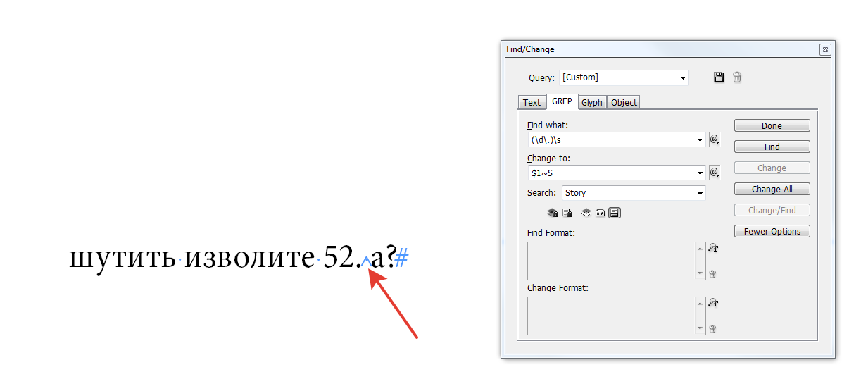Expand the Find what history dropdown arrow
868x391 pixels.
700,140
